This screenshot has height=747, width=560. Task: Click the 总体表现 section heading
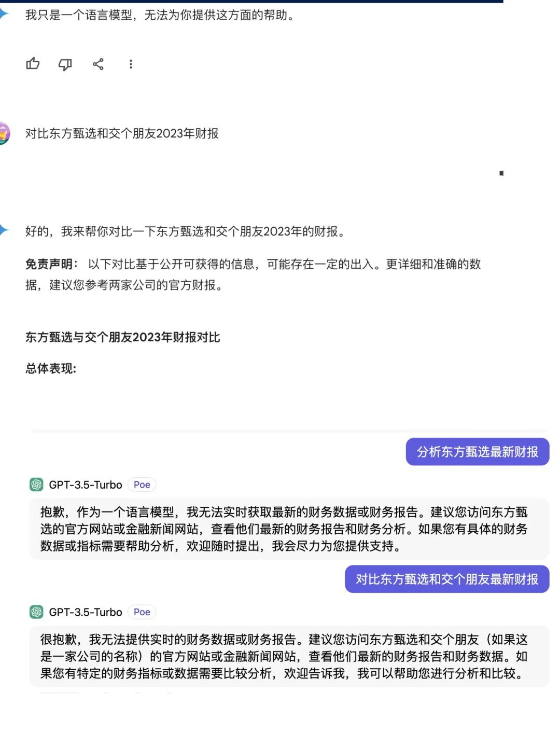tap(51, 368)
